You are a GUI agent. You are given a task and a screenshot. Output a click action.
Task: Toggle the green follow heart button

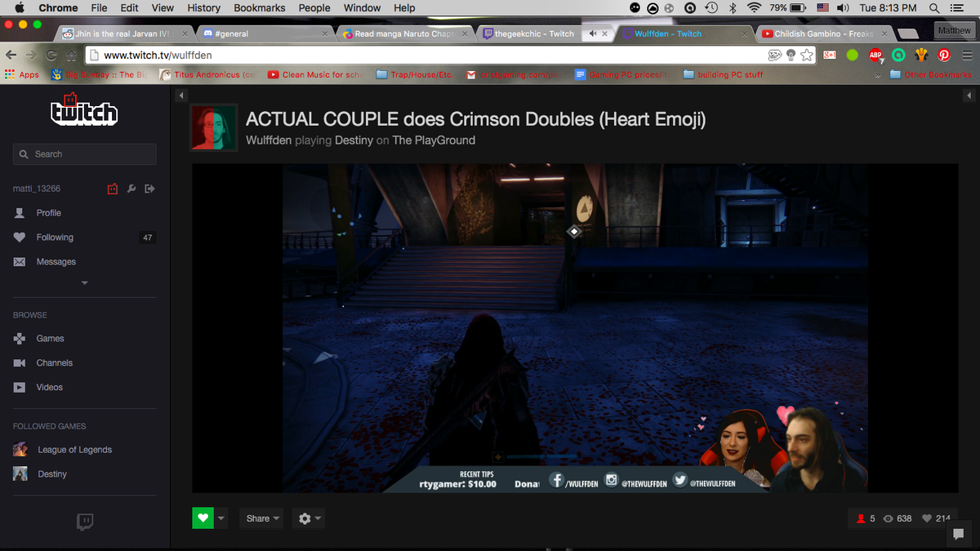coord(203,518)
